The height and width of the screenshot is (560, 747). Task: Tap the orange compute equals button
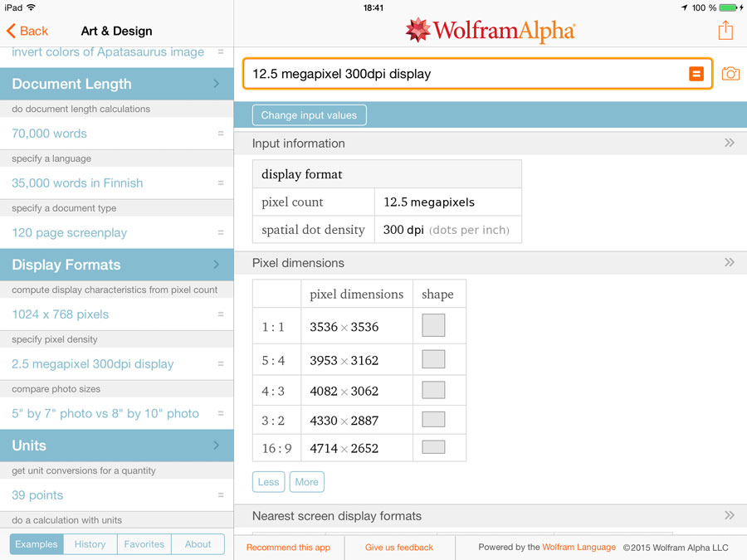coord(696,74)
